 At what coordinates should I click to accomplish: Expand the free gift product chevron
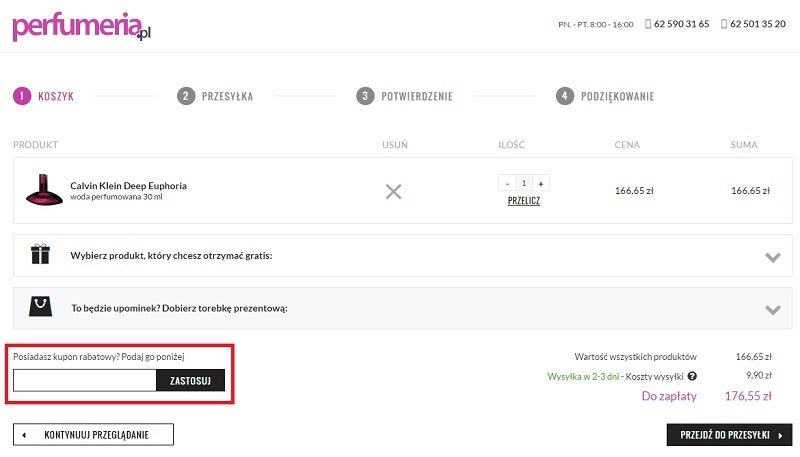773,257
